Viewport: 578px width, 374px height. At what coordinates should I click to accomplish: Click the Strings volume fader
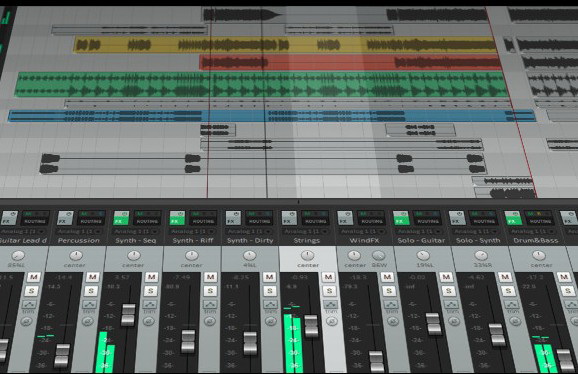pos(311,326)
